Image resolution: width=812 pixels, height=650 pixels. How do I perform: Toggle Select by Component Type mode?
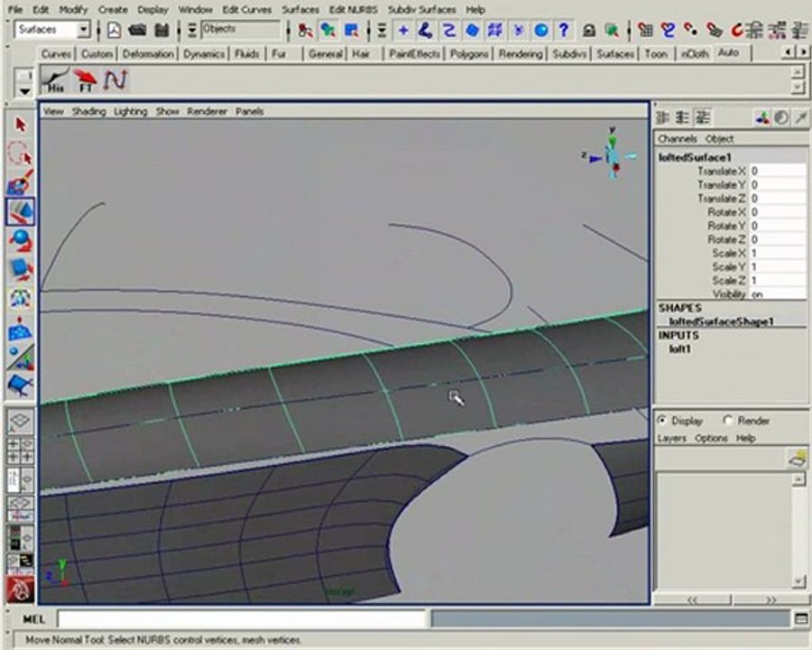pos(351,31)
